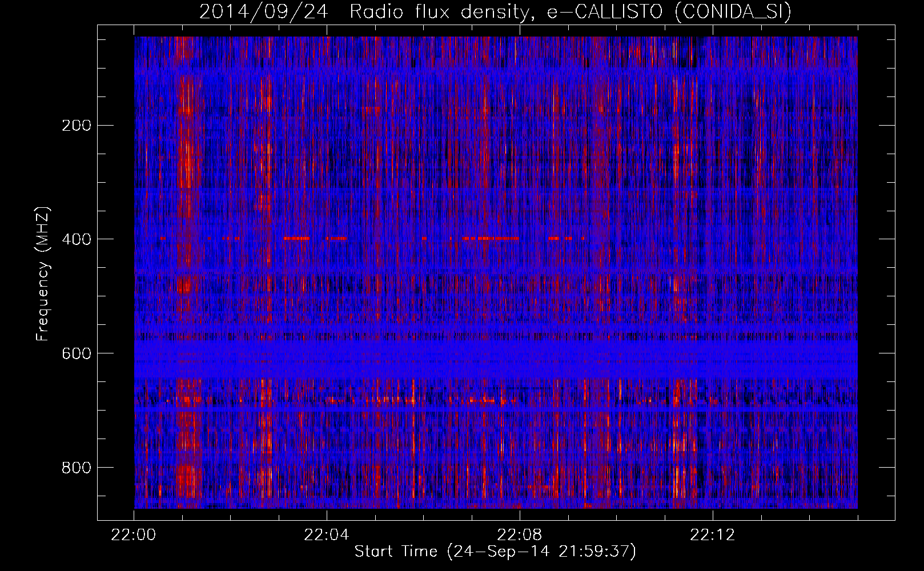Click the 800 frequency tick label
This screenshot has width=924, height=571.
[76, 468]
